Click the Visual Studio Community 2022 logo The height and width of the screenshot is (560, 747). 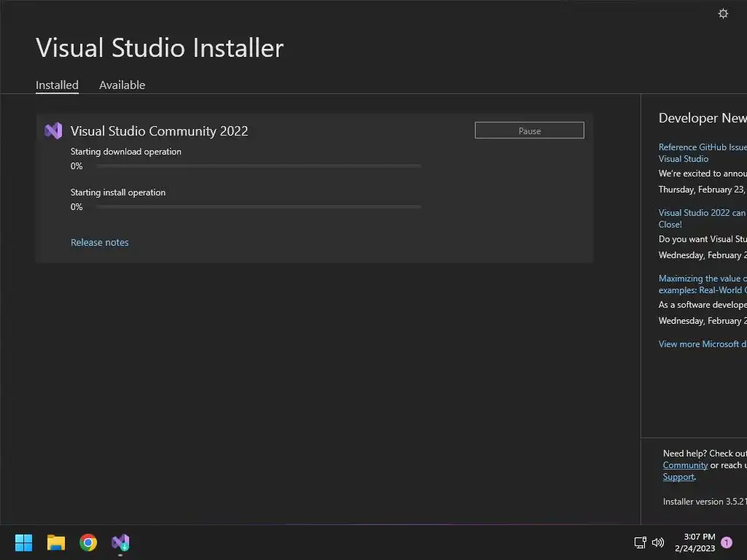point(53,131)
